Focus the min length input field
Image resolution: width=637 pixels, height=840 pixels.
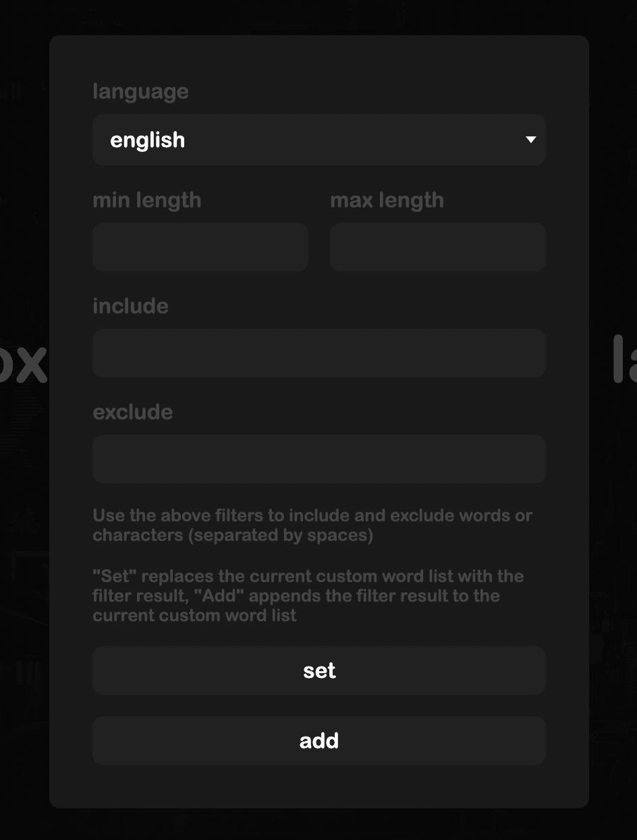pyautogui.click(x=200, y=247)
